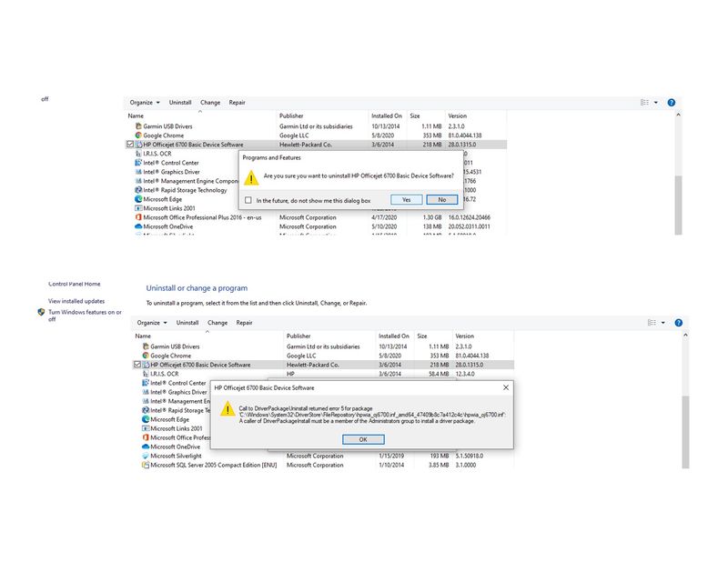The height and width of the screenshot is (562, 728).
Task: Click I.R.I.S. OCR icon behind the confirmation dialog
Action: [x=138, y=153]
